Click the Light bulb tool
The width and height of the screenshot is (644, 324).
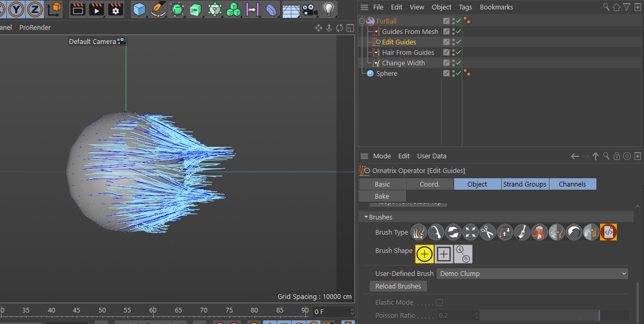[x=328, y=9]
